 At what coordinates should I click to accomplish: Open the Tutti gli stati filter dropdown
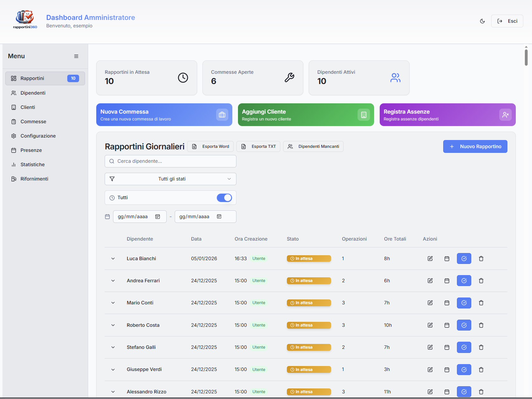[170, 179]
